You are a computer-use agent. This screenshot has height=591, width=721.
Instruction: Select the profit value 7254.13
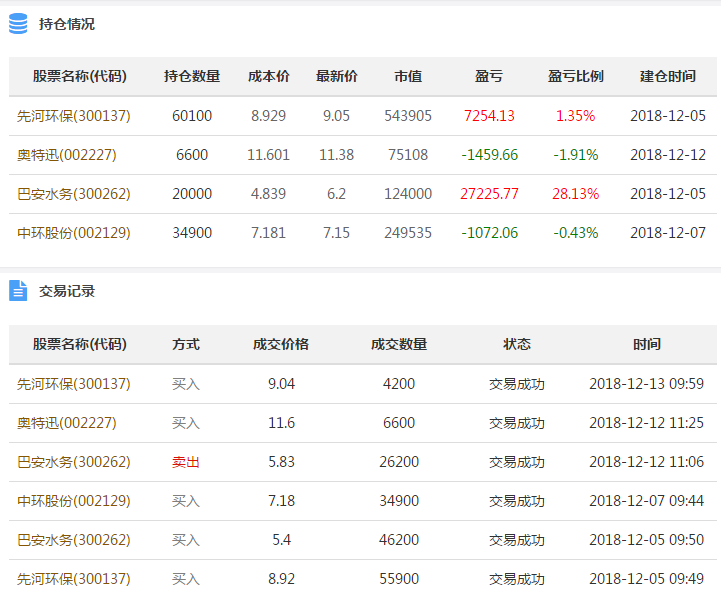click(489, 115)
